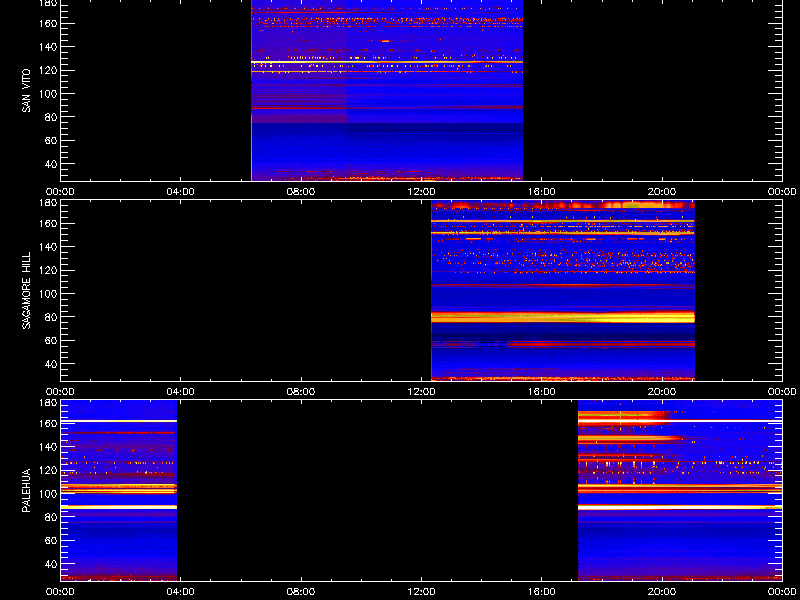This screenshot has height=600, width=800.
Task: Select the 180 label on Sagamore Hill axis
Action: pos(49,203)
